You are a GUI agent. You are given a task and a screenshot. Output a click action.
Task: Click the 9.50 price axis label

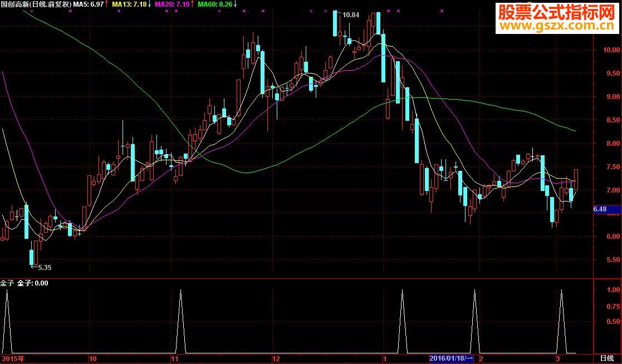[613, 73]
